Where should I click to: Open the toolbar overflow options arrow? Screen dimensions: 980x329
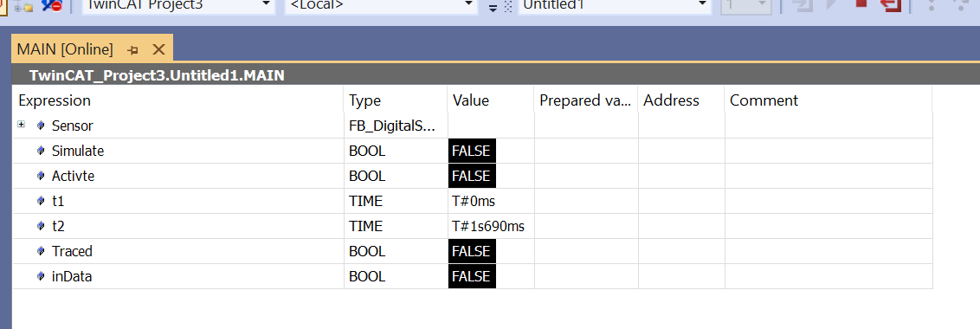click(493, 8)
